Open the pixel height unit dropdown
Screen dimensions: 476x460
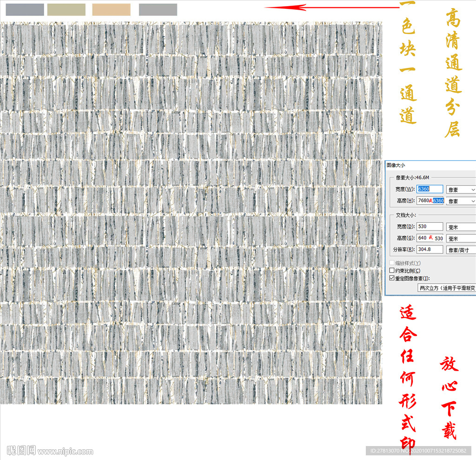(x=461, y=201)
